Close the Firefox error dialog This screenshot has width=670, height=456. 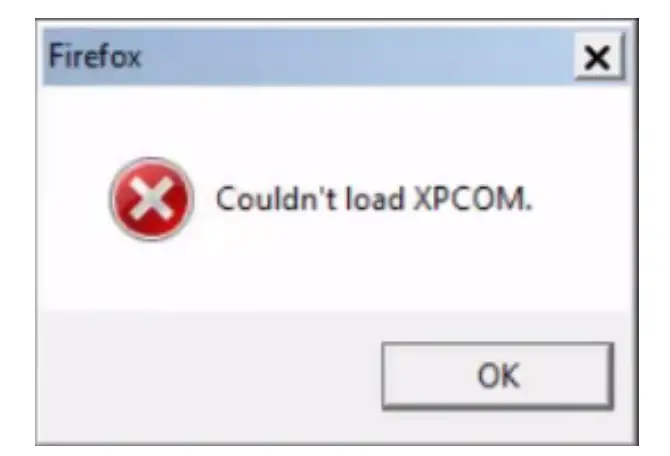tap(599, 57)
